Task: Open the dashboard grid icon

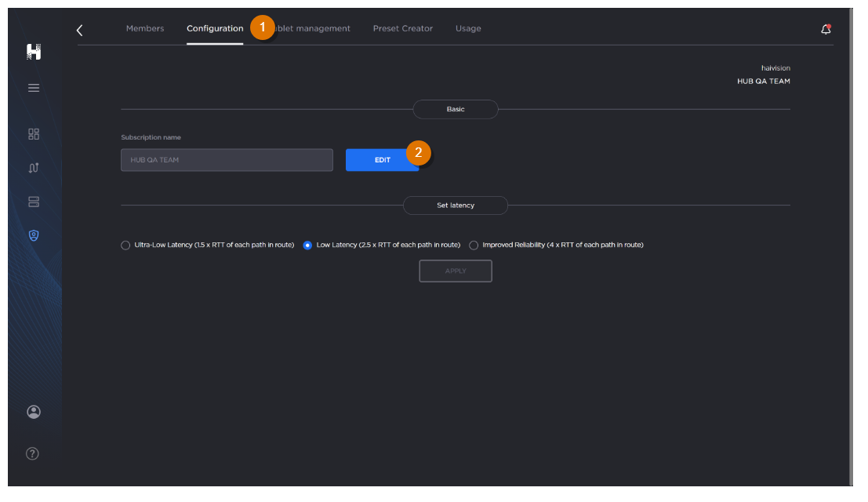Action: pyautogui.click(x=34, y=134)
